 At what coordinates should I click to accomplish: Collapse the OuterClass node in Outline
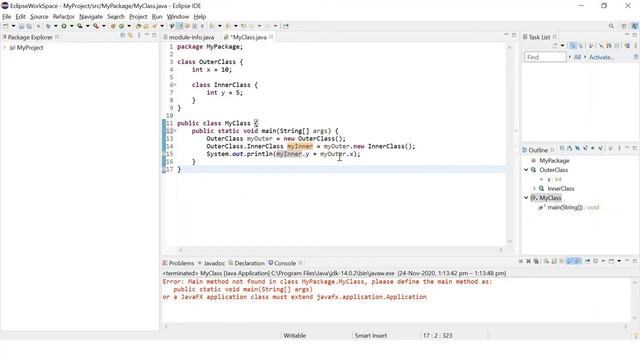click(x=526, y=170)
